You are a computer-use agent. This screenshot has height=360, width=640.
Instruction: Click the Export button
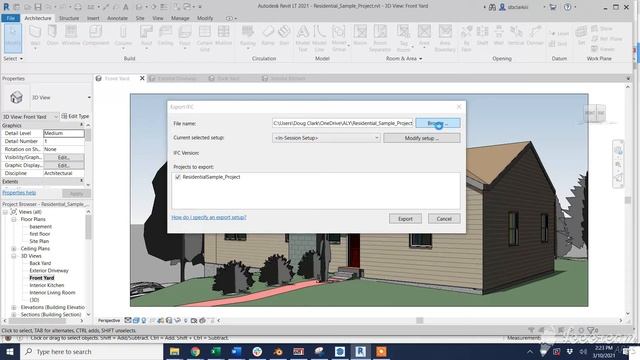click(405, 219)
